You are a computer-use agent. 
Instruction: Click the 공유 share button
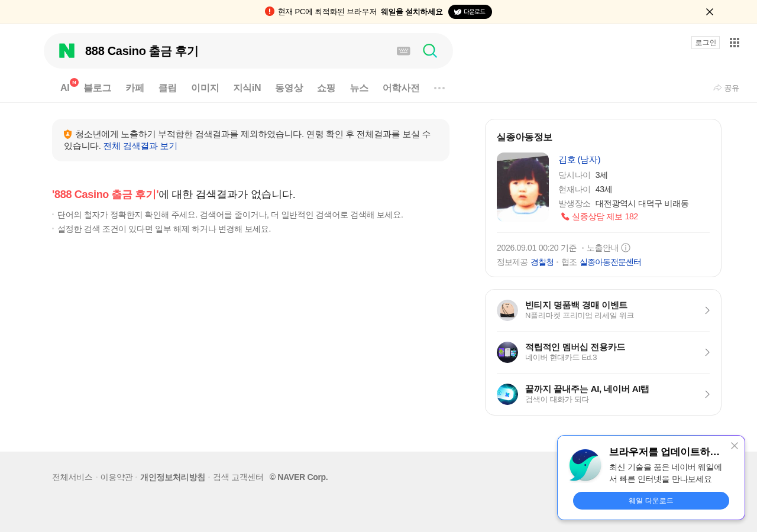pos(726,88)
